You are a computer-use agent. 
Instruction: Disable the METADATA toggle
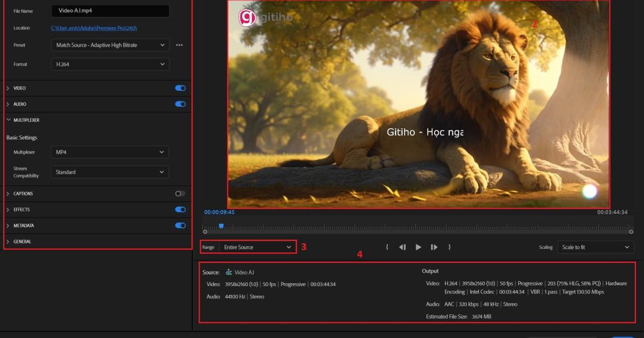tap(180, 225)
